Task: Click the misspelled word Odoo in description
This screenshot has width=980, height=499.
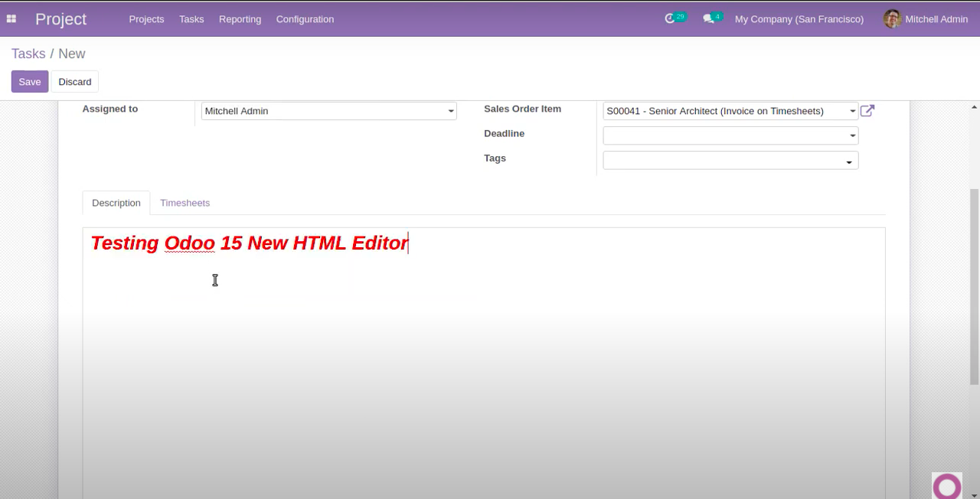Action: pyautogui.click(x=189, y=243)
